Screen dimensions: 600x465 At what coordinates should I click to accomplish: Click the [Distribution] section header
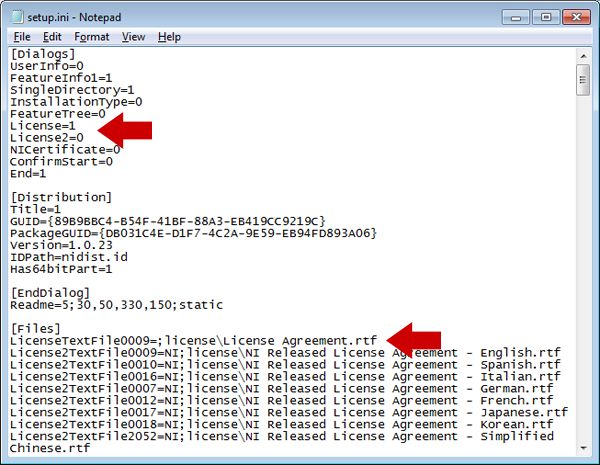point(61,197)
